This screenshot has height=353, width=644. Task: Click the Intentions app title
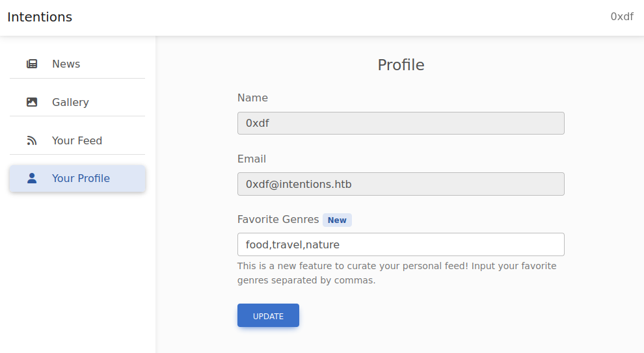pyautogui.click(x=40, y=17)
